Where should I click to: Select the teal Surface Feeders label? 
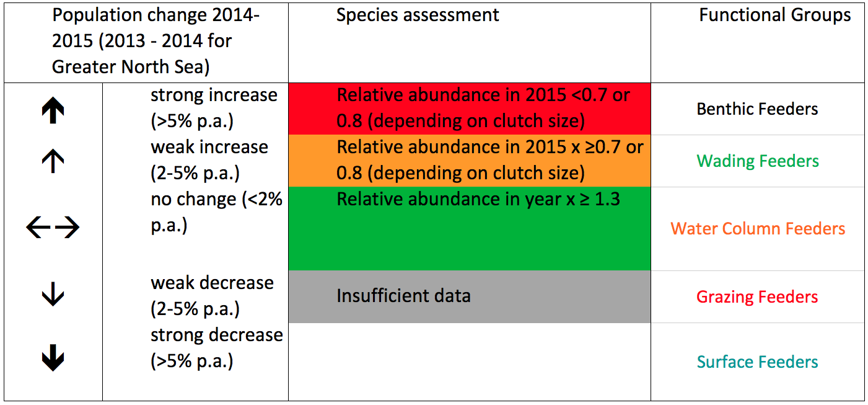pyautogui.click(x=757, y=362)
